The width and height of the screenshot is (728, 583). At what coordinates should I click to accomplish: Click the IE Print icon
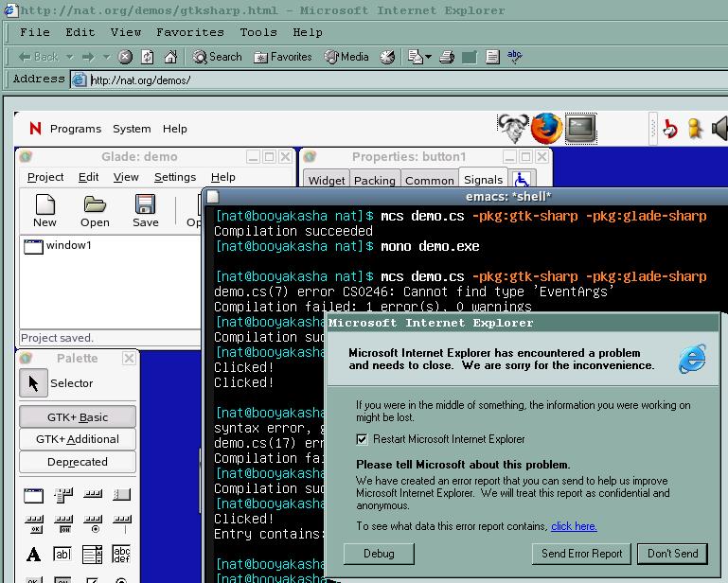447,57
